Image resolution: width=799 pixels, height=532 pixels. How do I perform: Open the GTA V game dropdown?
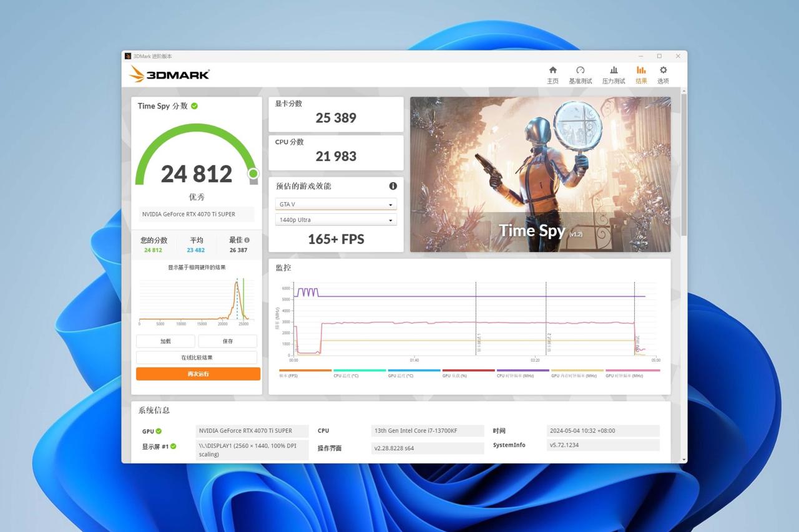pos(336,204)
